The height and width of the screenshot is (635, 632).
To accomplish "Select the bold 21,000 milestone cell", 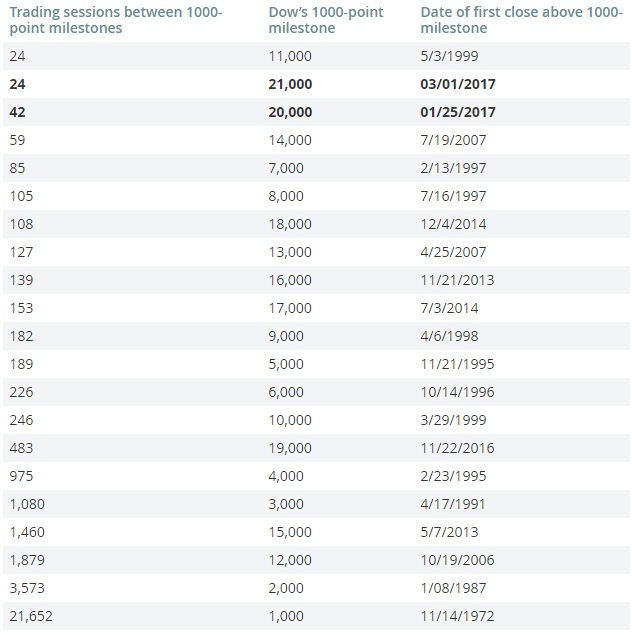I will 291,85.
